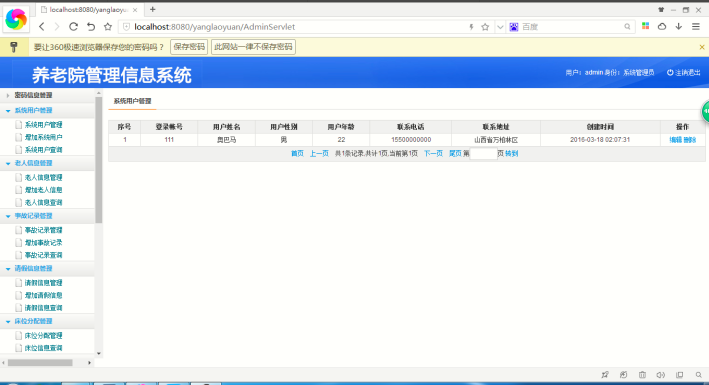Click the Baidu paw search engine icon
Viewport: 709px width, 385px height.
[514, 27]
